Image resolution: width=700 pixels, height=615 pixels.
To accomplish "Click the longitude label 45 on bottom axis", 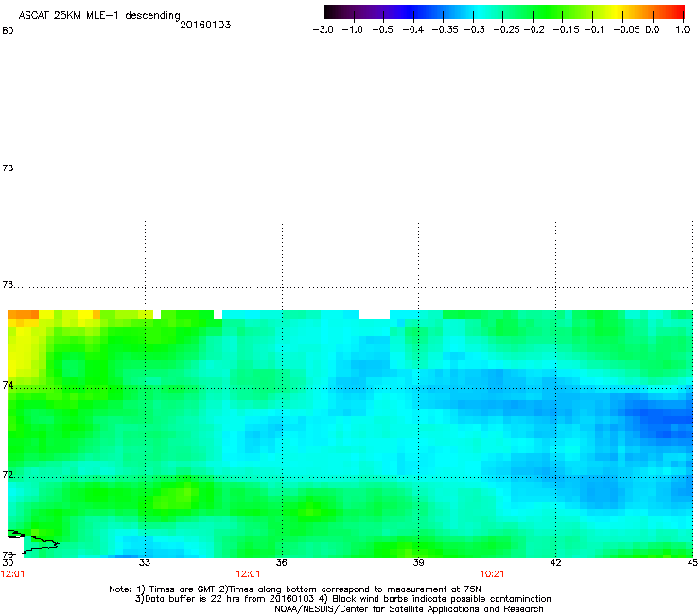I will pos(692,563).
